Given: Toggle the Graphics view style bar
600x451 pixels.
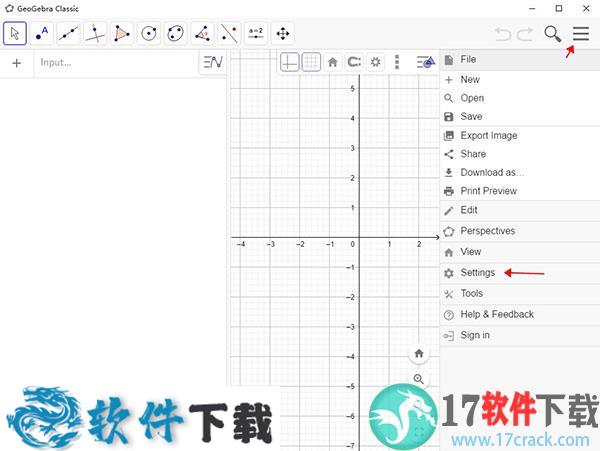Looking at the screenshot, I should coord(426,62).
